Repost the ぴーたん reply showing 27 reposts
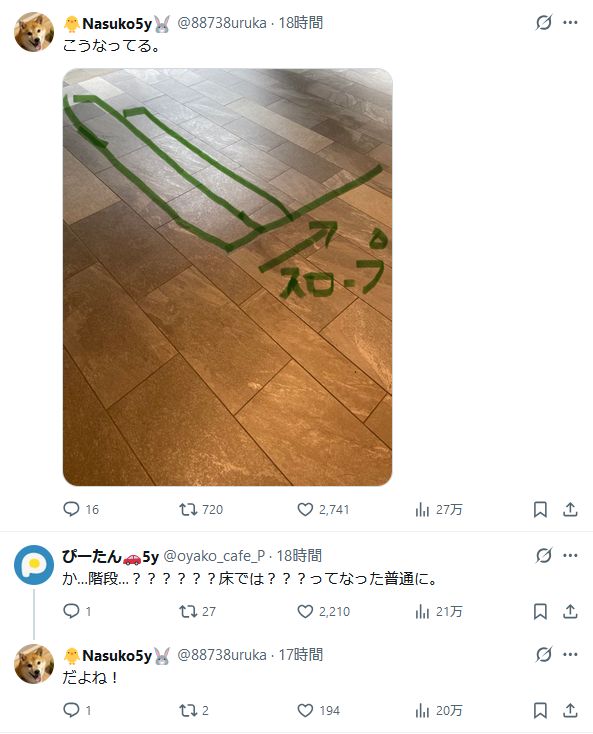Viewport: 593px width, 734px height. coord(197,611)
